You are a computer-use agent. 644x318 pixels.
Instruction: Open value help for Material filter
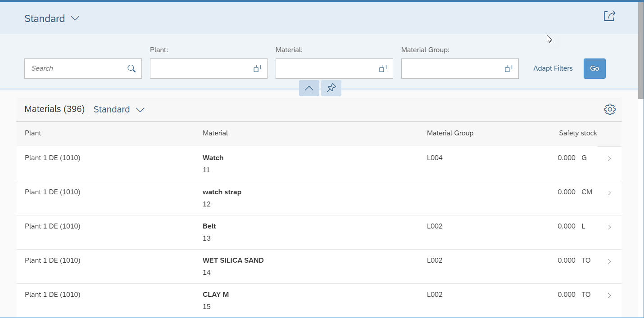tap(383, 68)
